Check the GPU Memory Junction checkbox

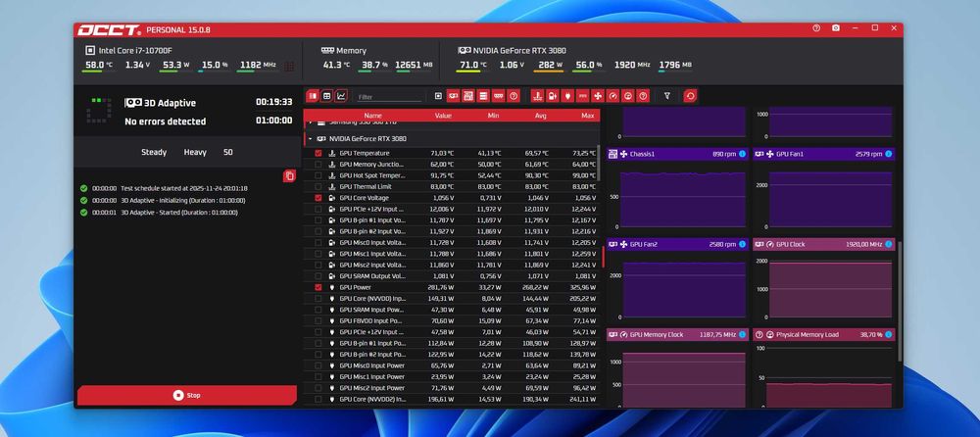click(x=318, y=165)
